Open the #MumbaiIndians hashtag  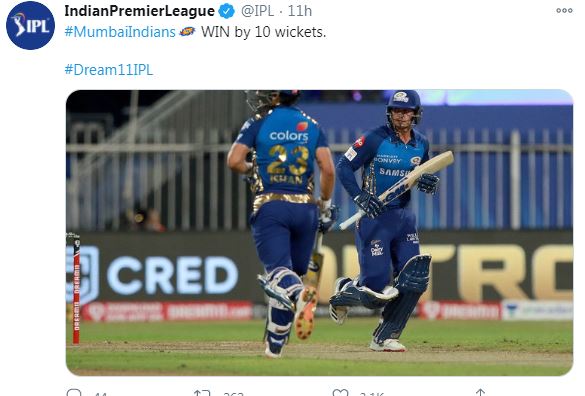[120, 32]
